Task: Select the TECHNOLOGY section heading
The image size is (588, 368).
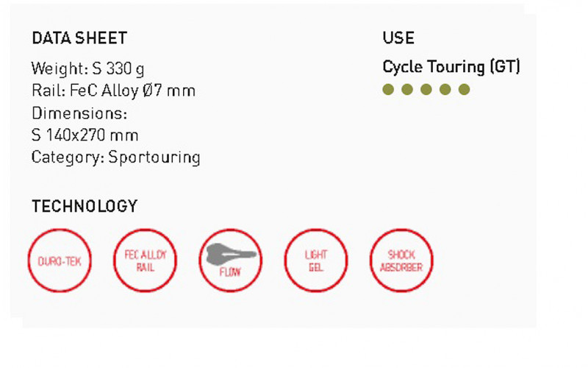Action: tap(85, 207)
